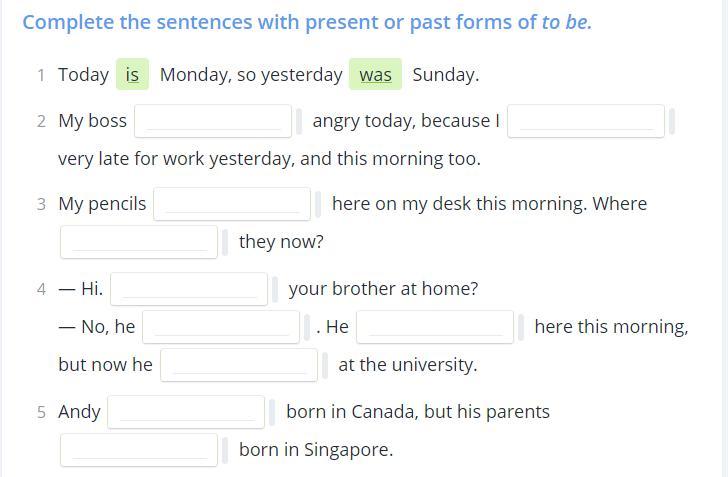Click the blank before "born in Singapore"
This screenshot has width=728, height=477.
(x=139, y=450)
